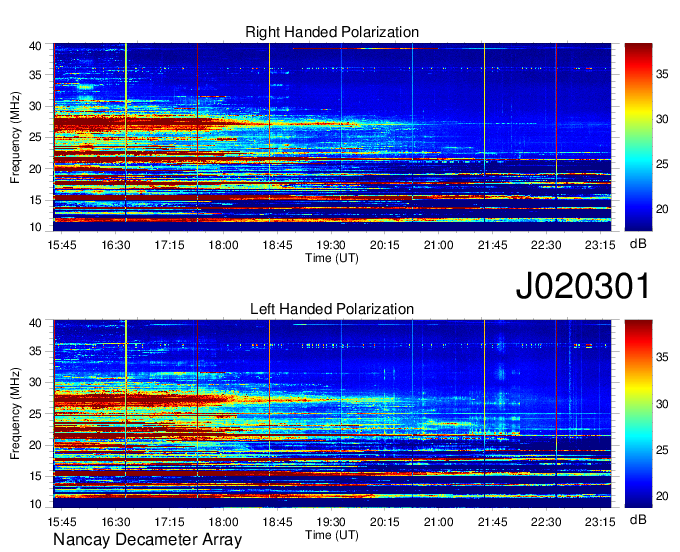
Task: Click the 15:45 tick on the right-handed time axis
Action: click(62, 245)
